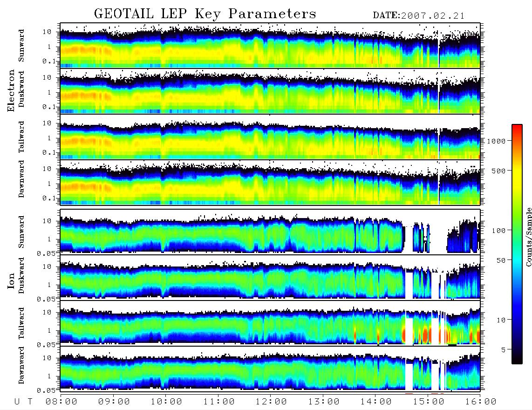Click the date label 2007.02.21
Image resolution: width=532 pixels, height=410 pixels.
coord(433,16)
